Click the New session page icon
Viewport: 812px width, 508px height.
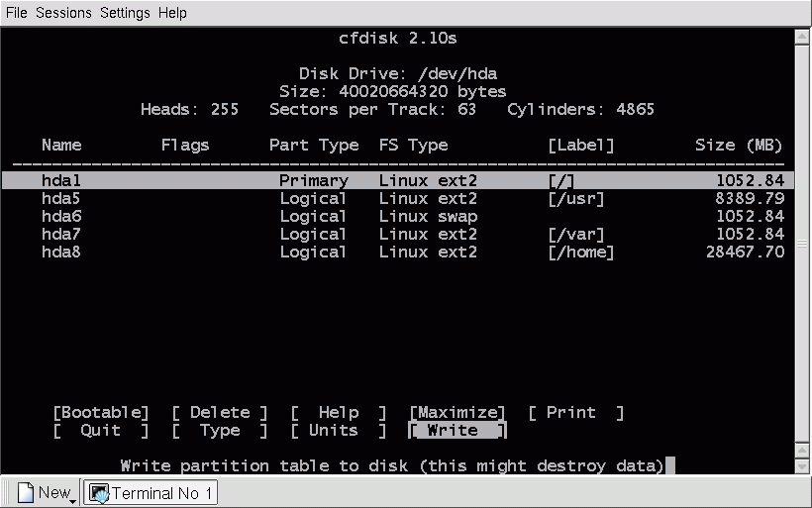[26, 492]
